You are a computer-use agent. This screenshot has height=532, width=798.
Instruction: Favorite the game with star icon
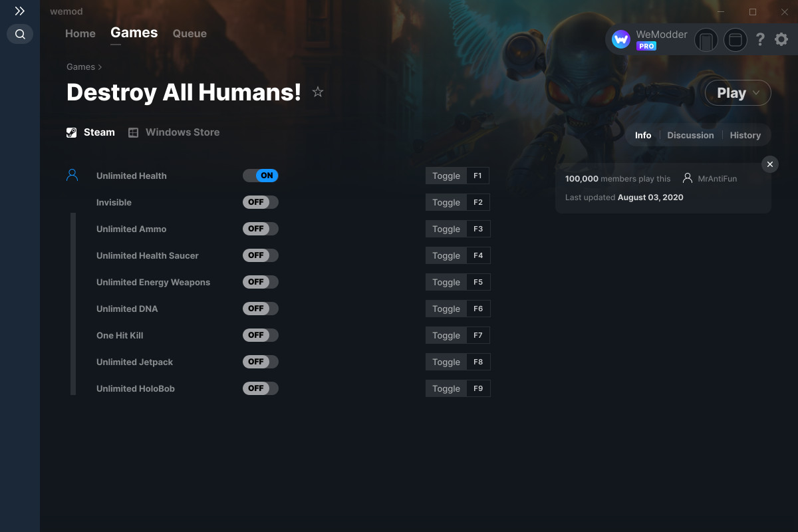click(318, 92)
